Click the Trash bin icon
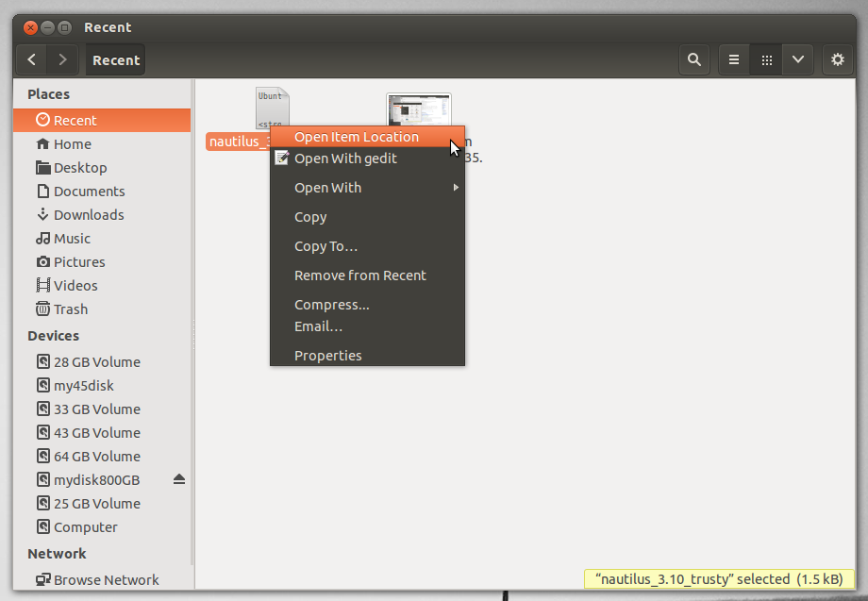The width and height of the screenshot is (868, 601). pyautogui.click(x=42, y=309)
